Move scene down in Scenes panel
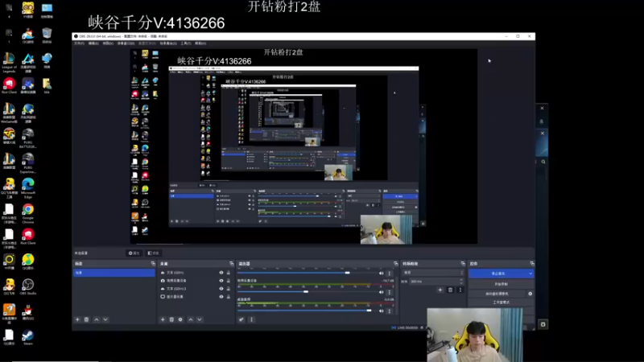The height and width of the screenshot is (362, 644). pyautogui.click(x=105, y=319)
